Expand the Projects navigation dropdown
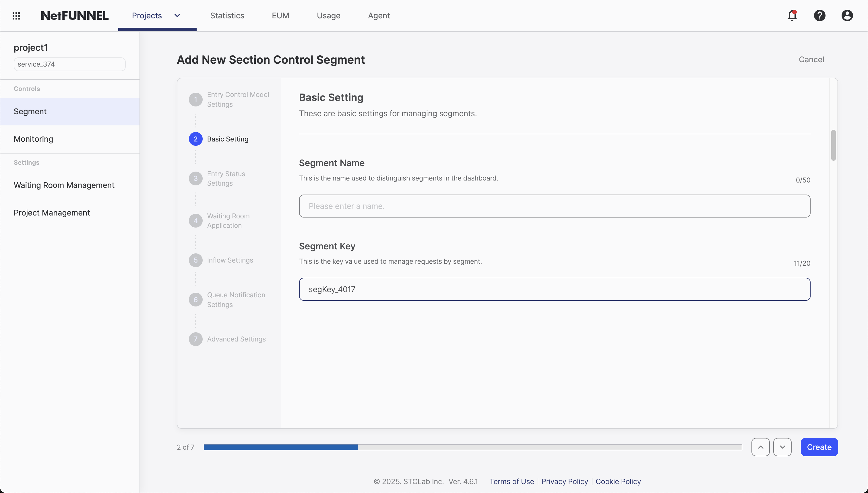Viewport: 868px width, 493px height. pos(177,15)
